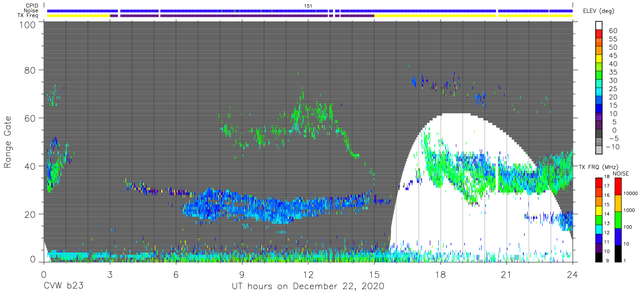Click the 9 tick label on the UT hours axis
The height and width of the screenshot is (297, 644).
(242, 274)
